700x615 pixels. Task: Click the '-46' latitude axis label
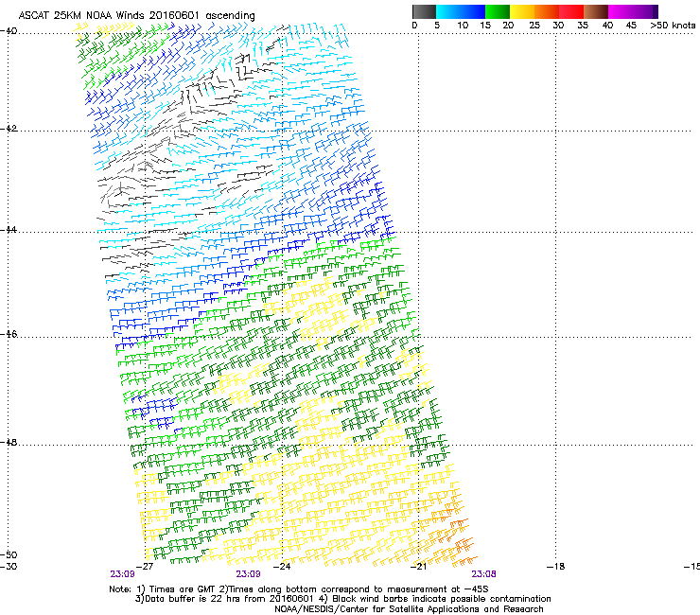point(9,334)
